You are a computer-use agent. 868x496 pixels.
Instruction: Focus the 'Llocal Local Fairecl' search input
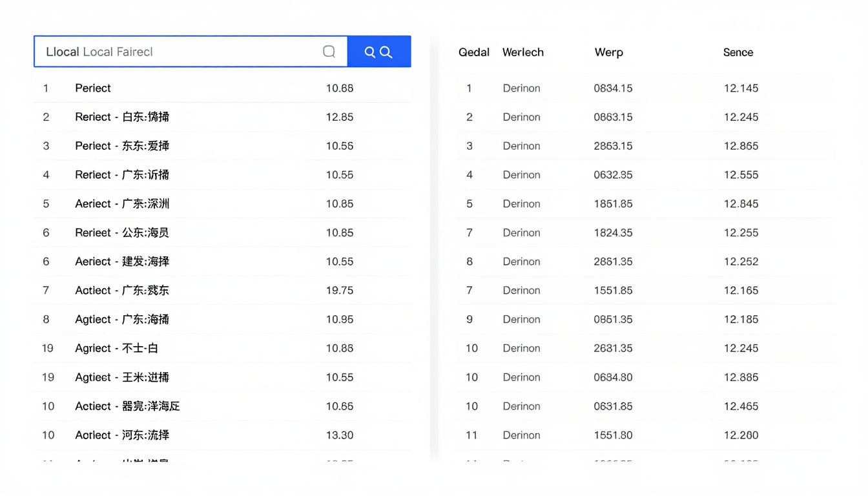pyautogui.click(x=191, y=52)
